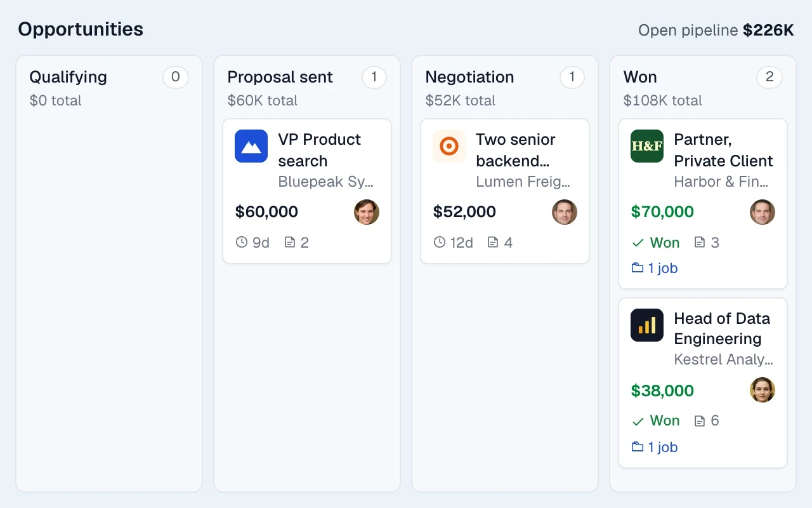Screen dimensions: 812x508
Task: Open the Two senior backend opportunity title
Action: click(x=515, y=150)
